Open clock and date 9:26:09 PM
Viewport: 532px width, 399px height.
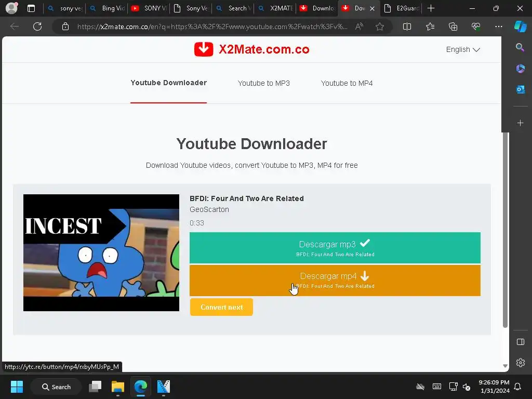(494, 387)
